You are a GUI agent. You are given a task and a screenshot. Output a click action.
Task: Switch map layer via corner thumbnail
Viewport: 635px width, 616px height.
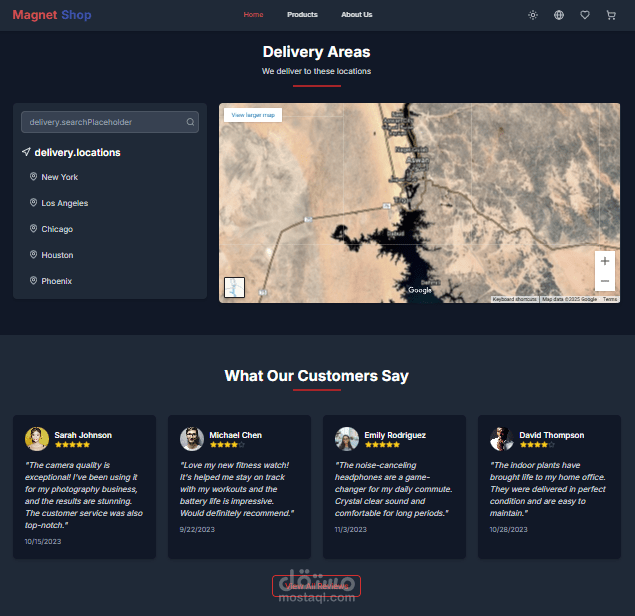234,287
